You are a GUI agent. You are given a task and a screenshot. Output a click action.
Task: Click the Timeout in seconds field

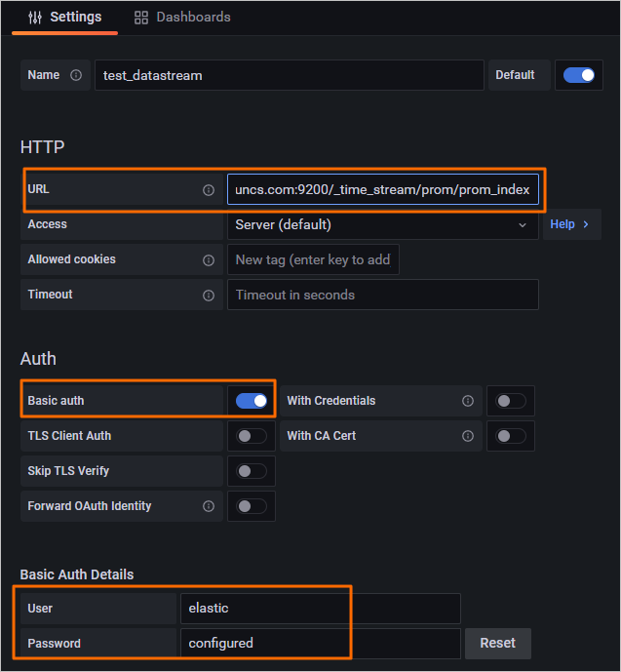(382, 295)
